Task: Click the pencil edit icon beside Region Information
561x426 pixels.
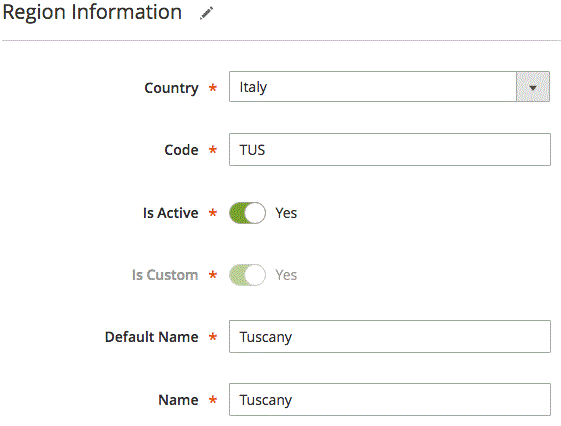Action: 206,13
